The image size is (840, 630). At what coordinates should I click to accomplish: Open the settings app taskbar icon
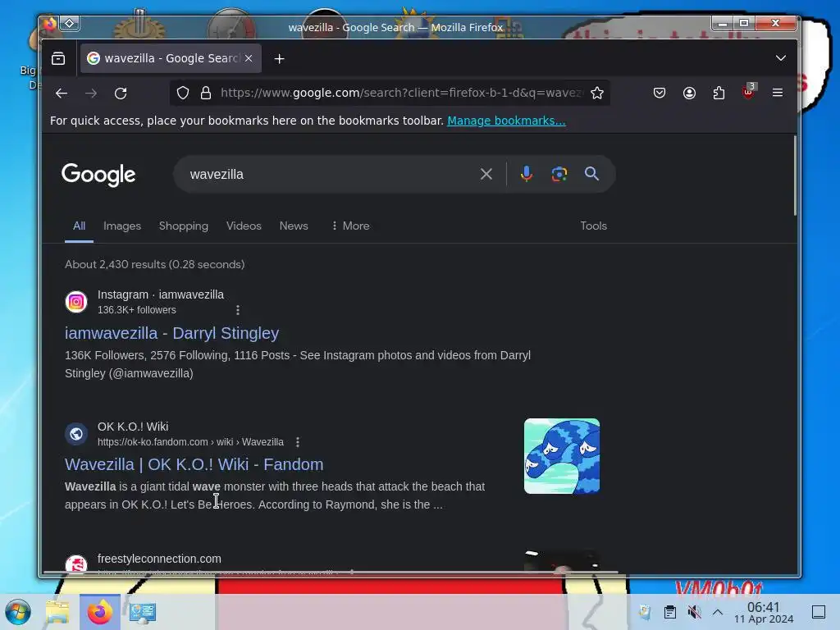click(x=143, y=612)
